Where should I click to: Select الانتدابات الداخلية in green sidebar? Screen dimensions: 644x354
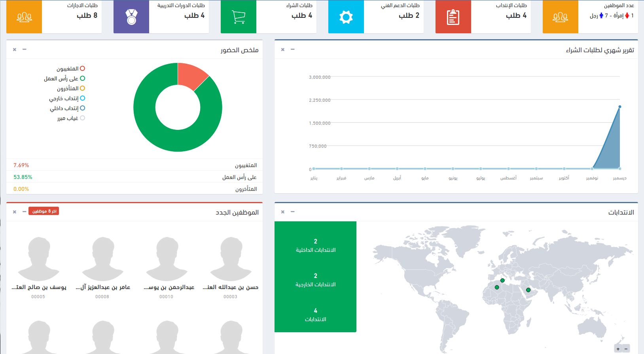point(315,246)
